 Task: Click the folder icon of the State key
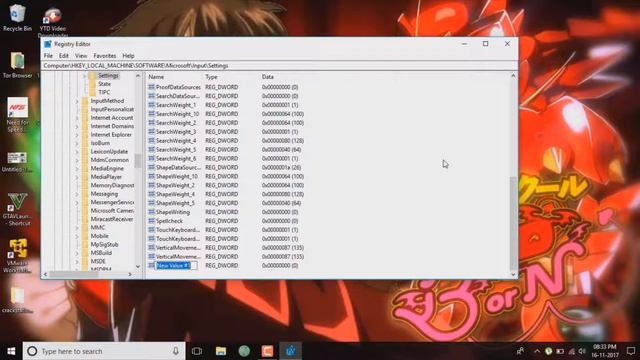click(92, 84)
